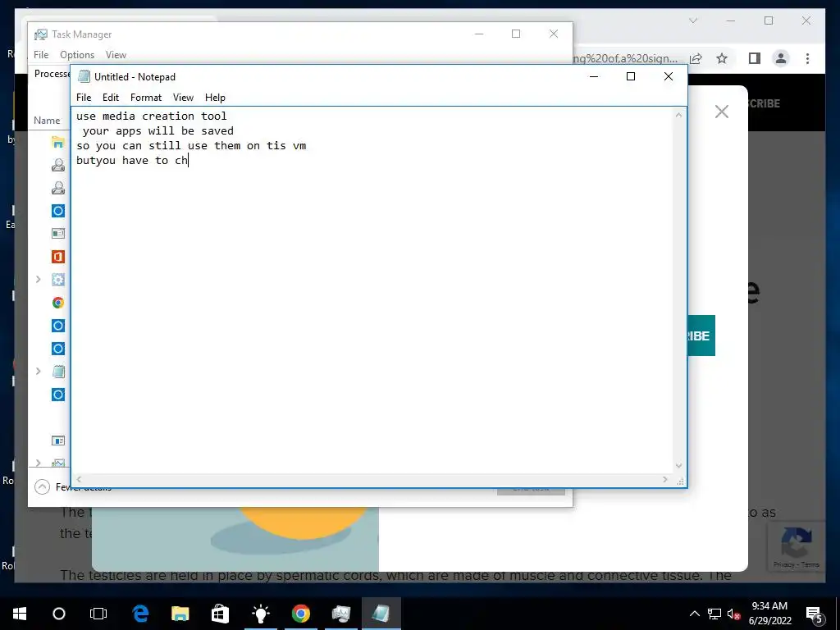Select the Processes tab in Task Manager

point(52,74)
